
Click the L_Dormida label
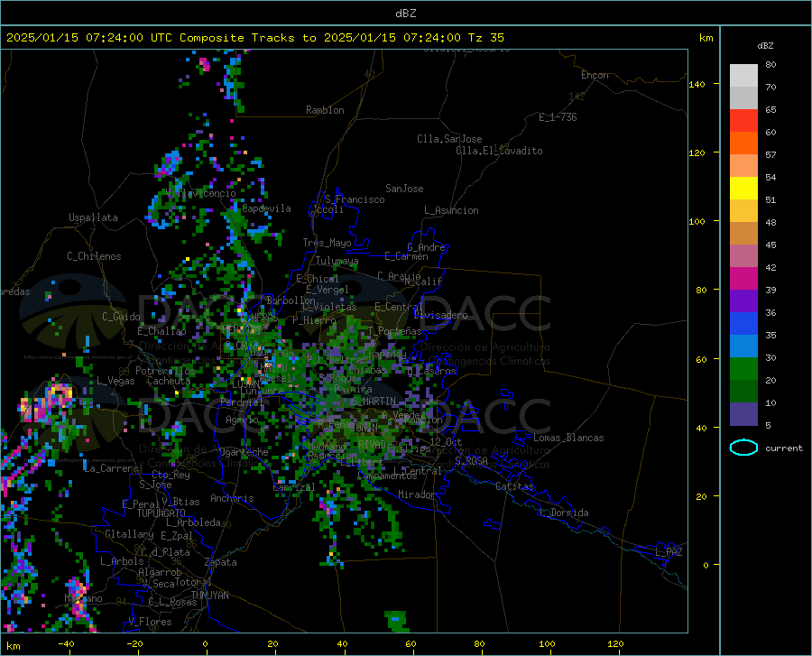[563, 513]
